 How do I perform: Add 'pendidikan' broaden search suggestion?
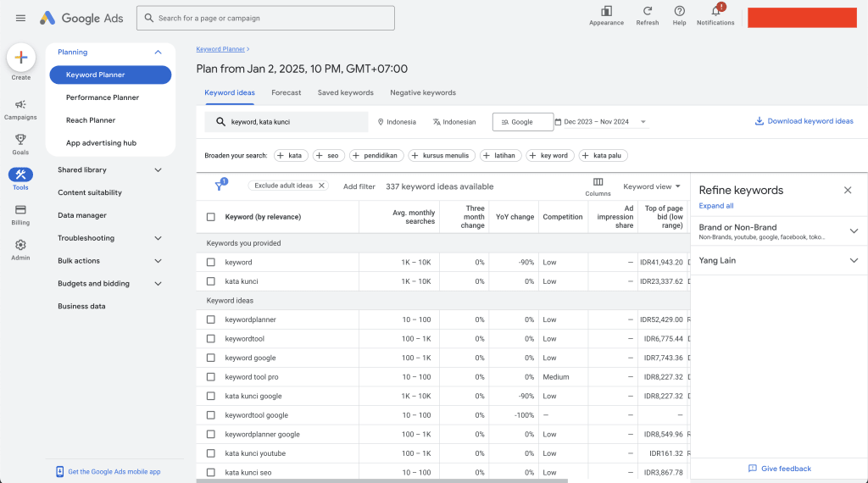coord(376,155)
